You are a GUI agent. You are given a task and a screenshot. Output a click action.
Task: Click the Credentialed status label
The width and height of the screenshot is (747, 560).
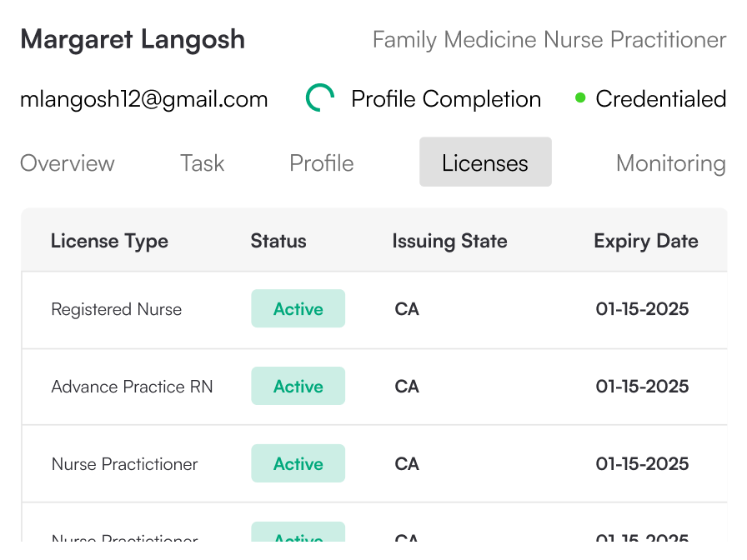(660, 99)
